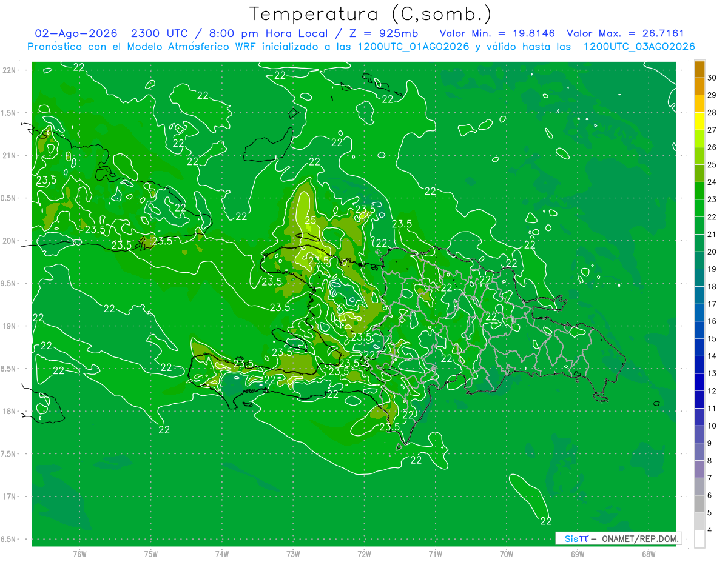Click the "6.5N" latitude axis label
This screenshot has height=562, width=728.
(9, 539)
